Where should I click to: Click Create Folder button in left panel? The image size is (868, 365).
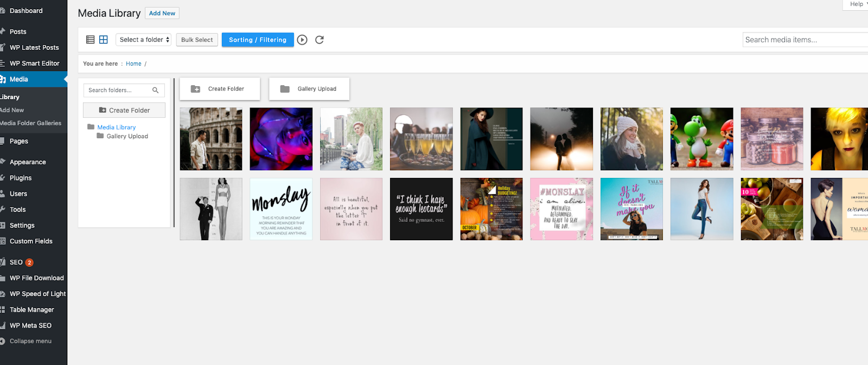click(124, 110)
